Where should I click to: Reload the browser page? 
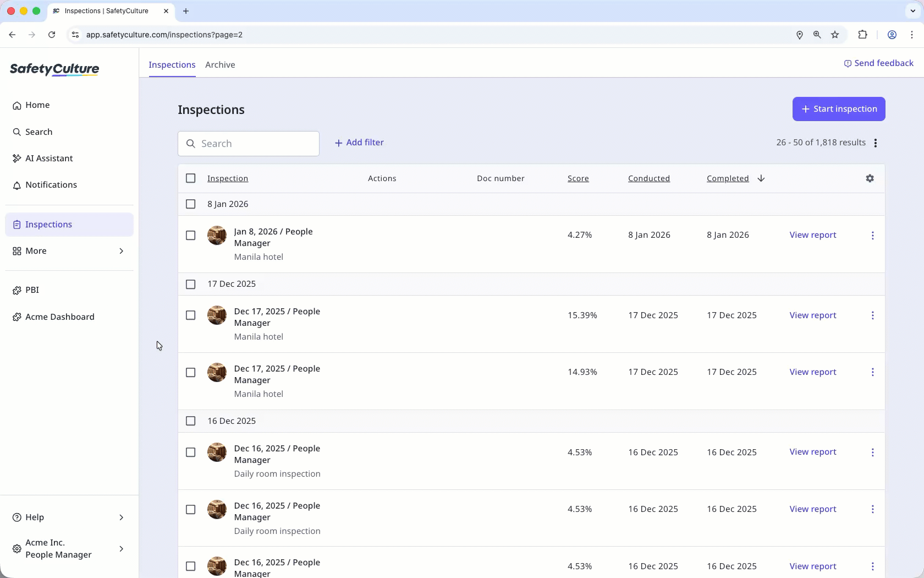tap(52, 35)
